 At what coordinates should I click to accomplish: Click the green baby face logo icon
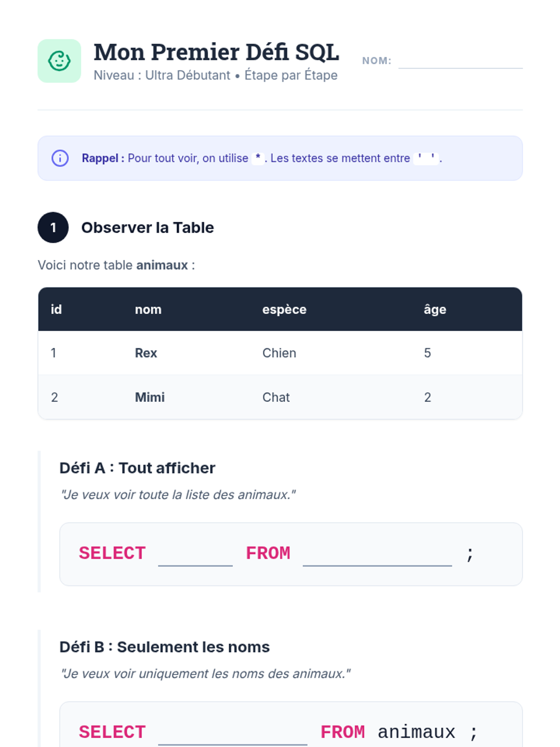tap(59, 61)
